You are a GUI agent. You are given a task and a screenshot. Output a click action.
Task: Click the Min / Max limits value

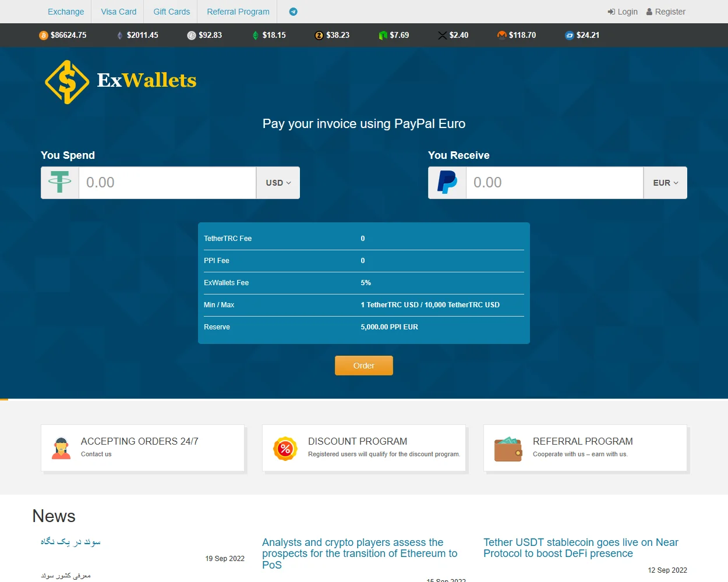pyautogui.click(x=430, y=305)
